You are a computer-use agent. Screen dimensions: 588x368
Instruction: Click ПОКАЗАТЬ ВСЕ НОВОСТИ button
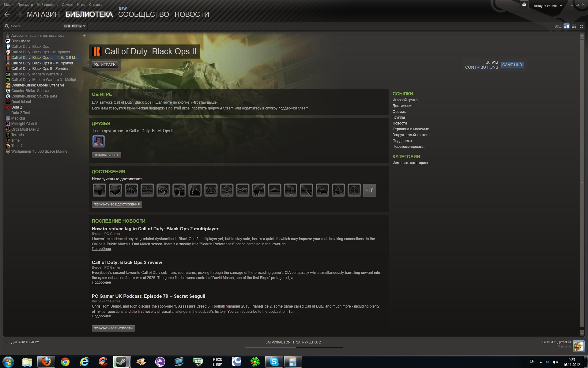tap(113, 328)
